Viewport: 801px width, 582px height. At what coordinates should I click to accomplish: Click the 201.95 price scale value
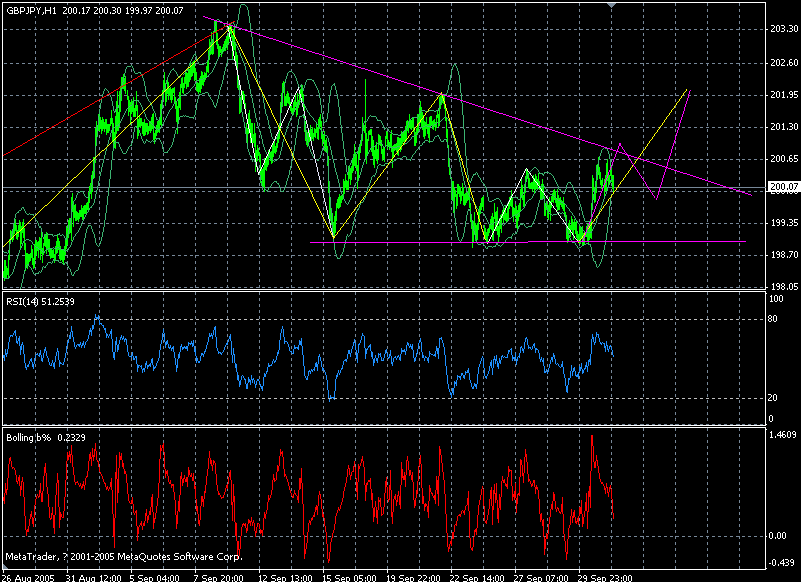click(784, 95)
